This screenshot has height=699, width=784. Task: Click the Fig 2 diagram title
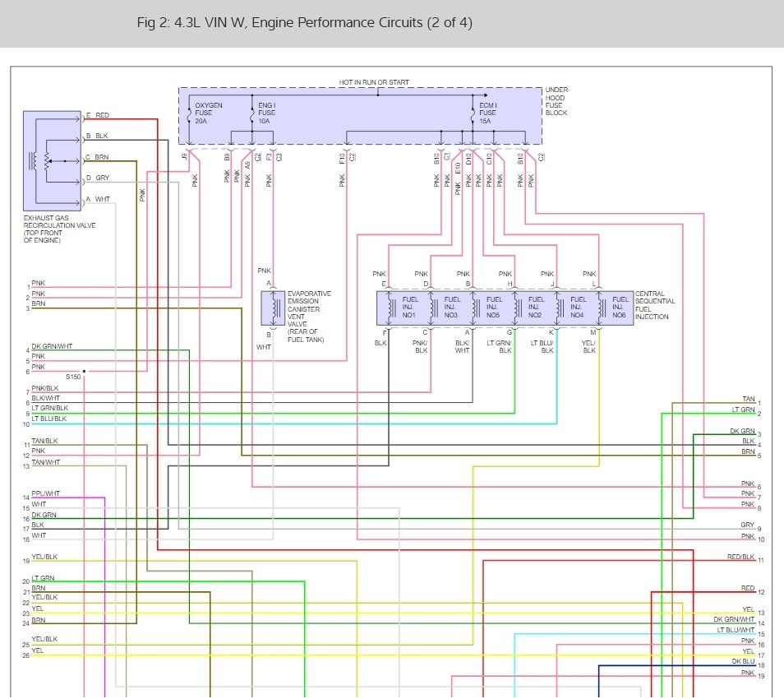[305, 22]
